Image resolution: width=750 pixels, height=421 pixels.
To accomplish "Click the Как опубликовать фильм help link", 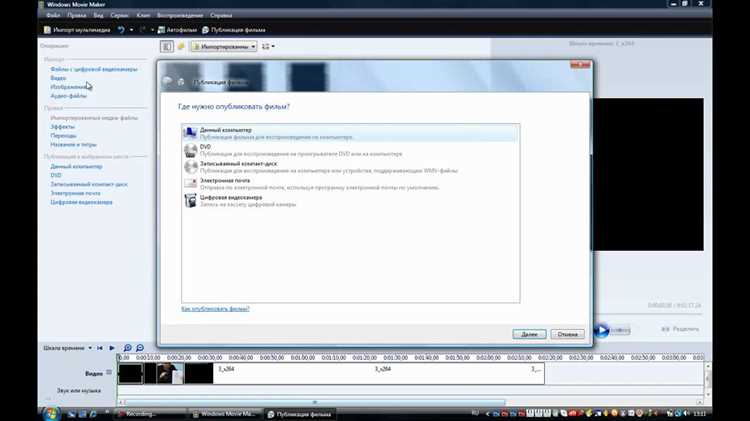I will (x=215, y=309).
